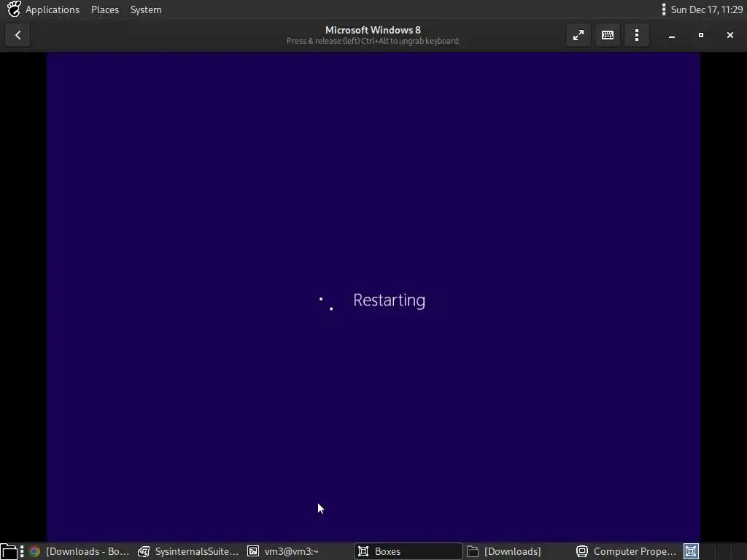Switch to the [Downloads] file manager window

(x=516, y=551)
